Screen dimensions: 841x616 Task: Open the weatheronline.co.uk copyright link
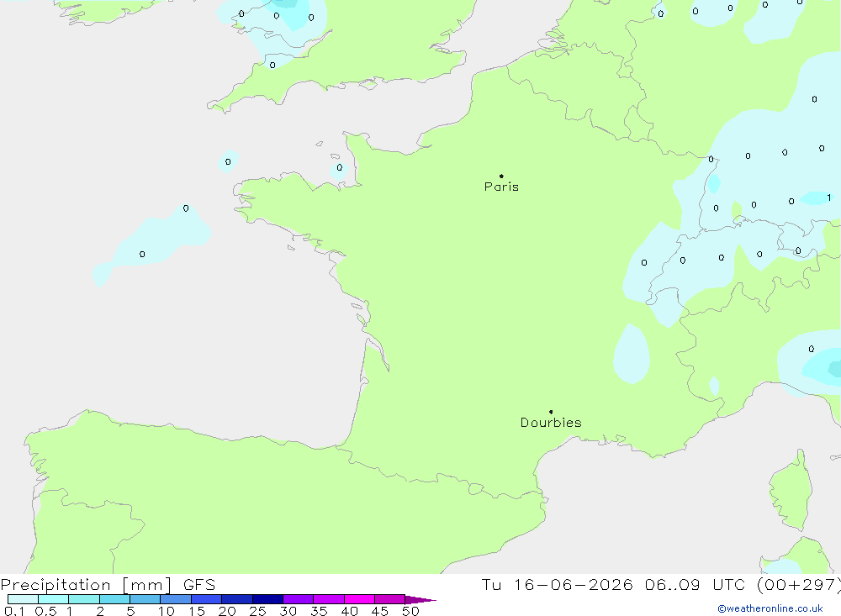tap(770, 608)
